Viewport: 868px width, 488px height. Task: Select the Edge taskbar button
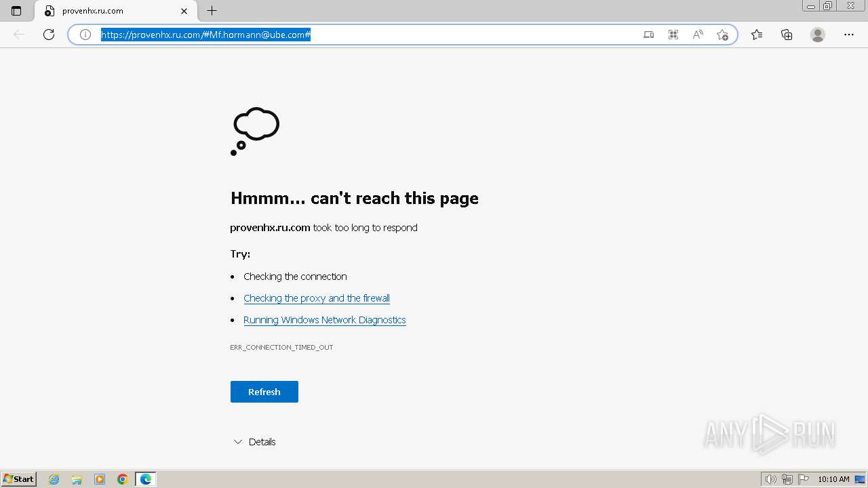[146, 479]
